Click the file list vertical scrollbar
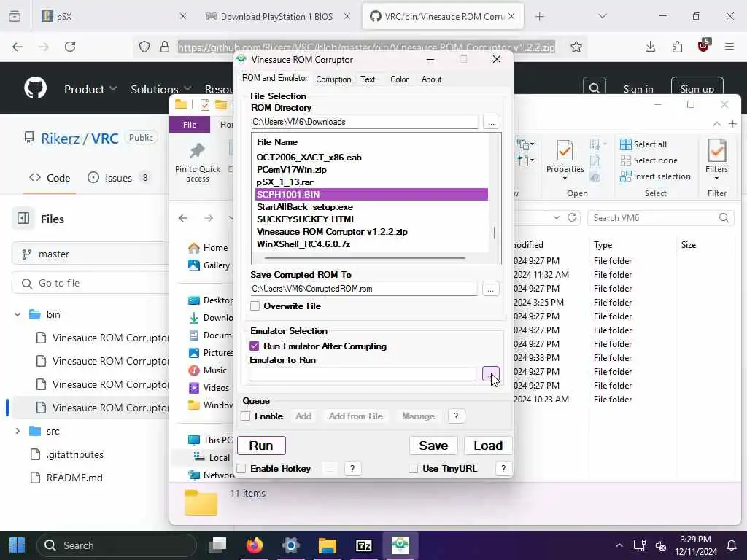Viewport: 747px width, 560px height. coord(495,233)
